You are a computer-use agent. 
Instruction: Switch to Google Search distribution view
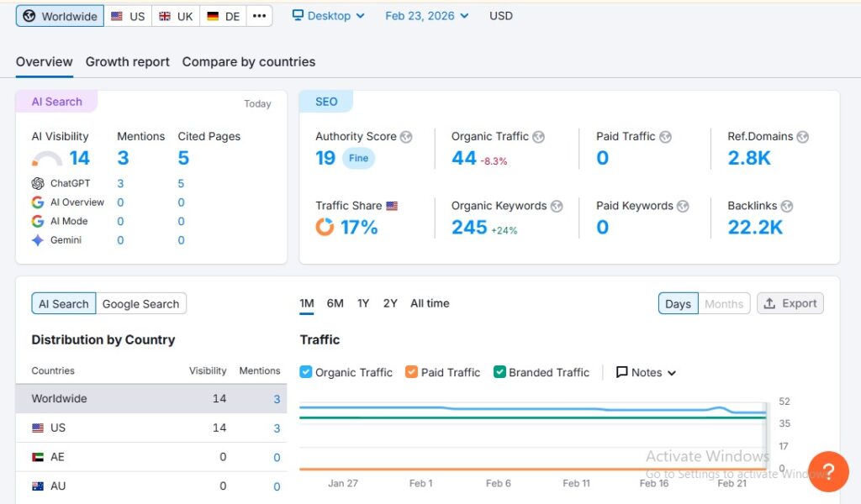click(x=140, y=304)
